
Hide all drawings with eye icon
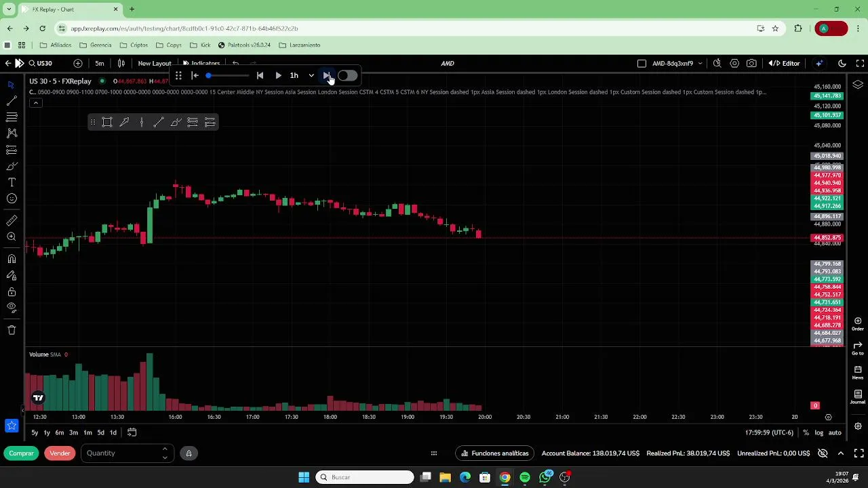tap(12, 308)
